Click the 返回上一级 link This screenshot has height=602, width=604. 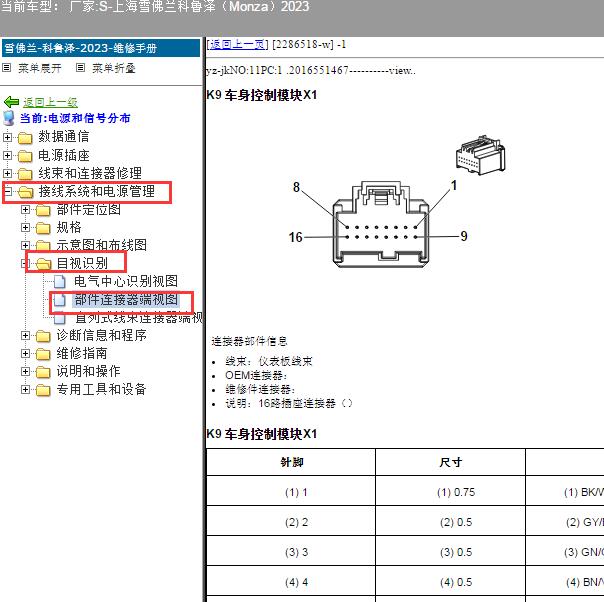click(50, 102)
